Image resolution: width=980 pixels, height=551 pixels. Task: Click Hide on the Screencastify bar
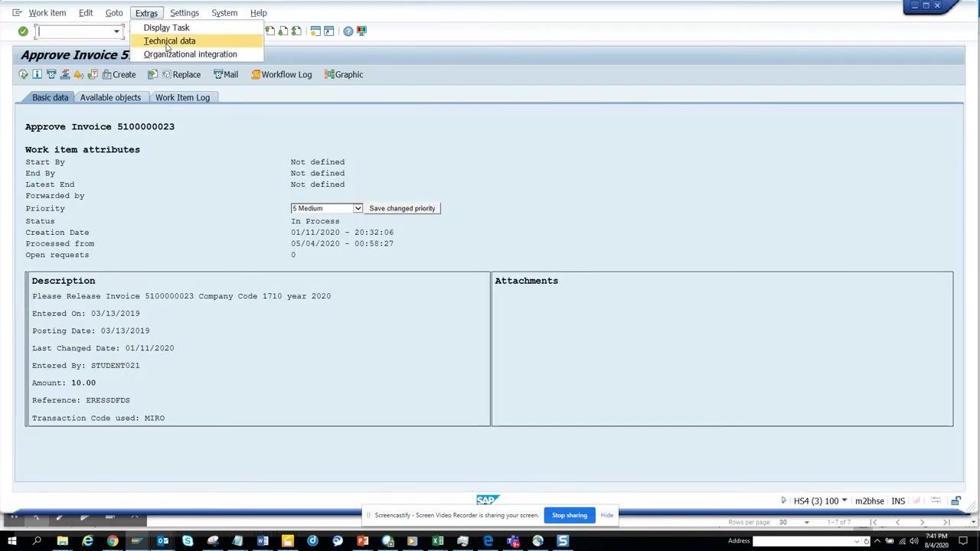[607, 515]
